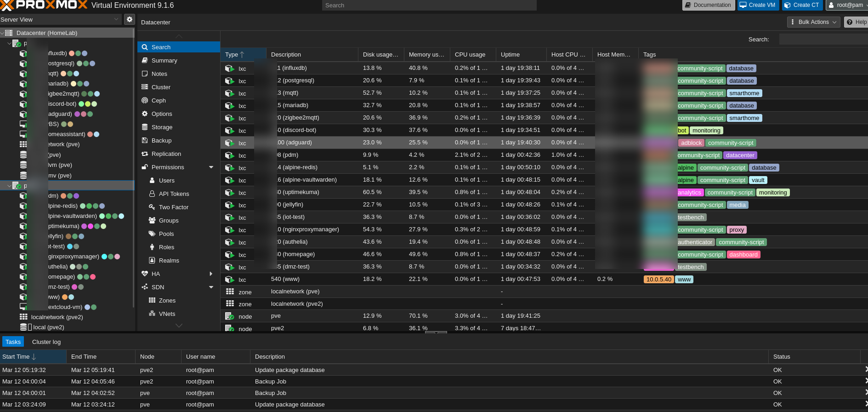Collapse the first pve node in tree

pyautogui.click(x=9, y=43)
